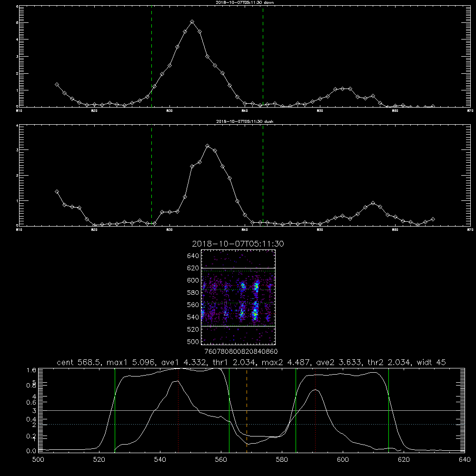Click the bottom plot x-axis label '500'

click(x=38, y=460)
